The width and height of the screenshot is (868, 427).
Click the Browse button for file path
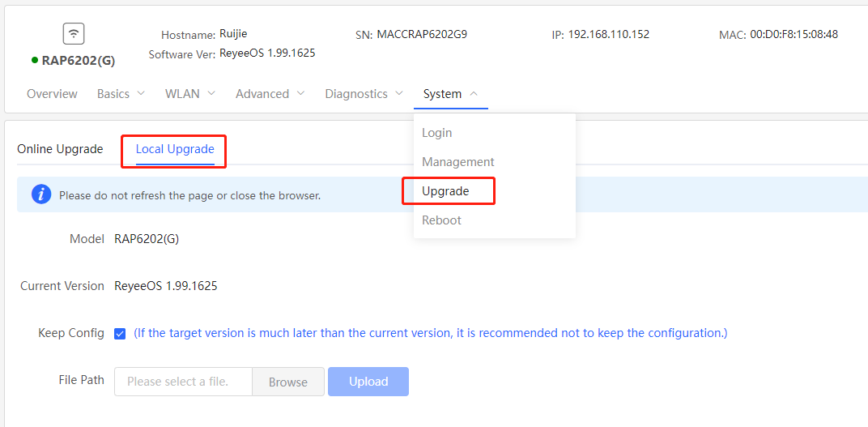click(x=288, y=382)
